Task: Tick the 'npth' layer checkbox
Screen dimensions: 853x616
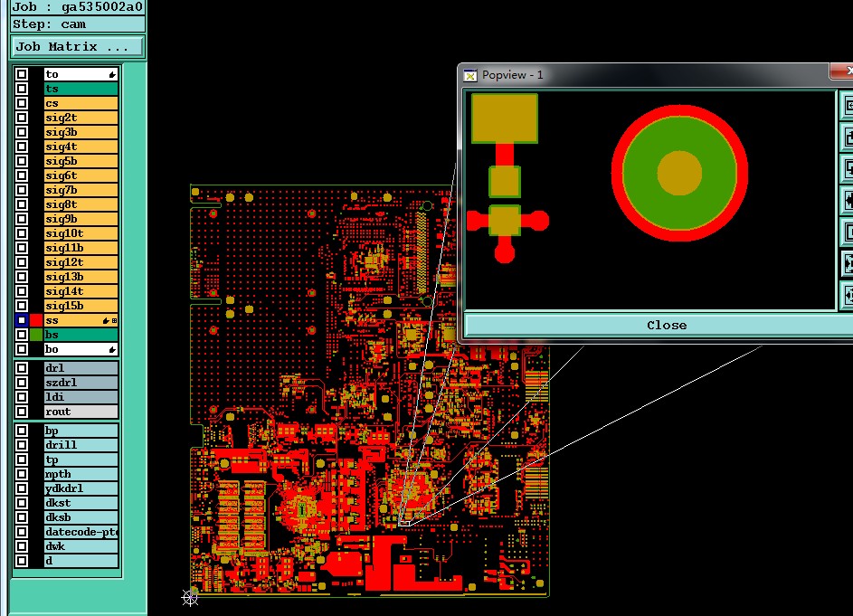Action: 21,474
